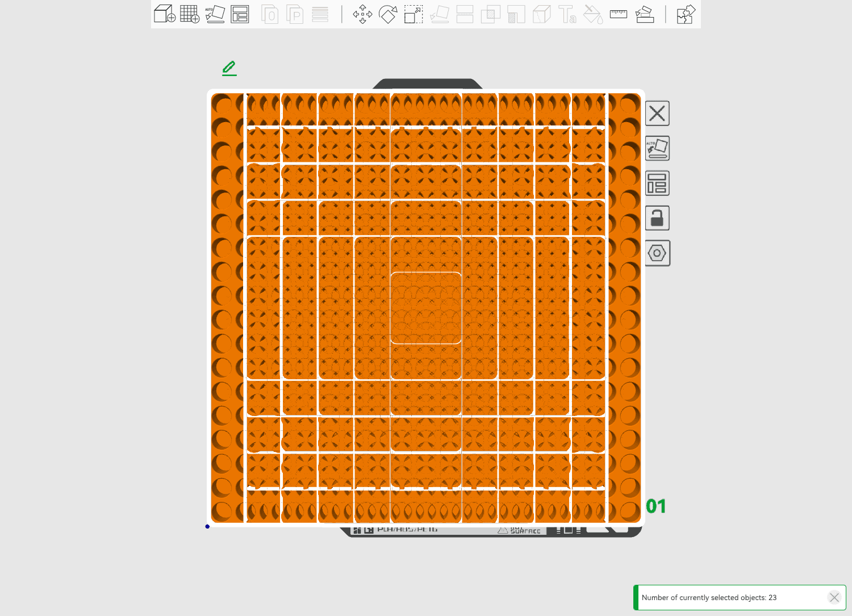Auto orient objects on this plate
The image size is (852, 616).
pyautogui.click(x=657, y=148)
